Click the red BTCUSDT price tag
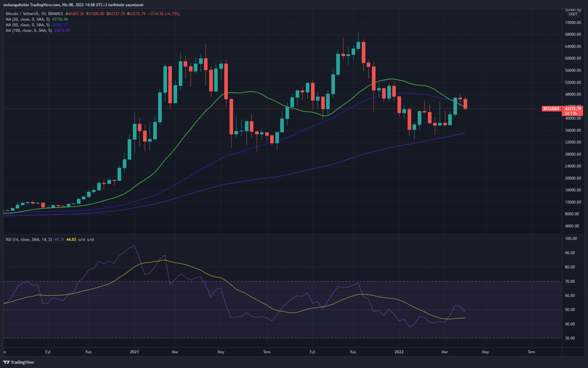This screenshot has height=368, width=588. click(x=551, y=109)
